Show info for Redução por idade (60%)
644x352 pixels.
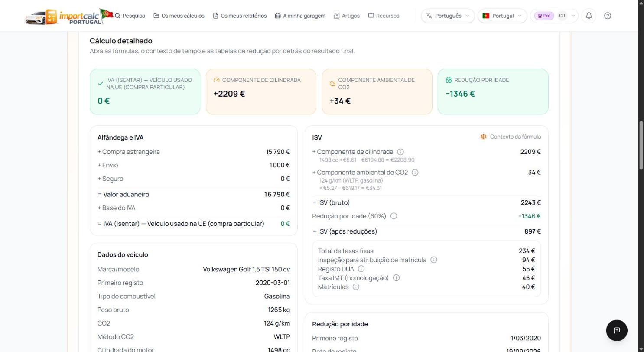coord(394,216)
